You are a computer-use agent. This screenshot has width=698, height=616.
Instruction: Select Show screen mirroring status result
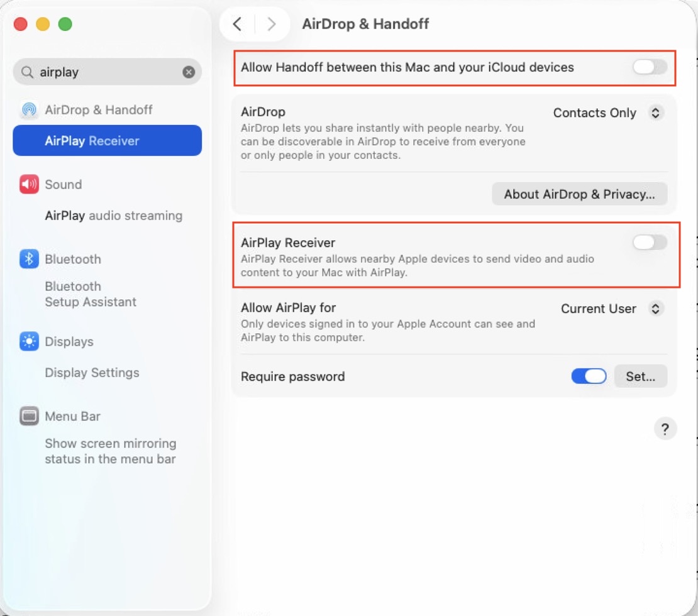click(x=110, y=451)
